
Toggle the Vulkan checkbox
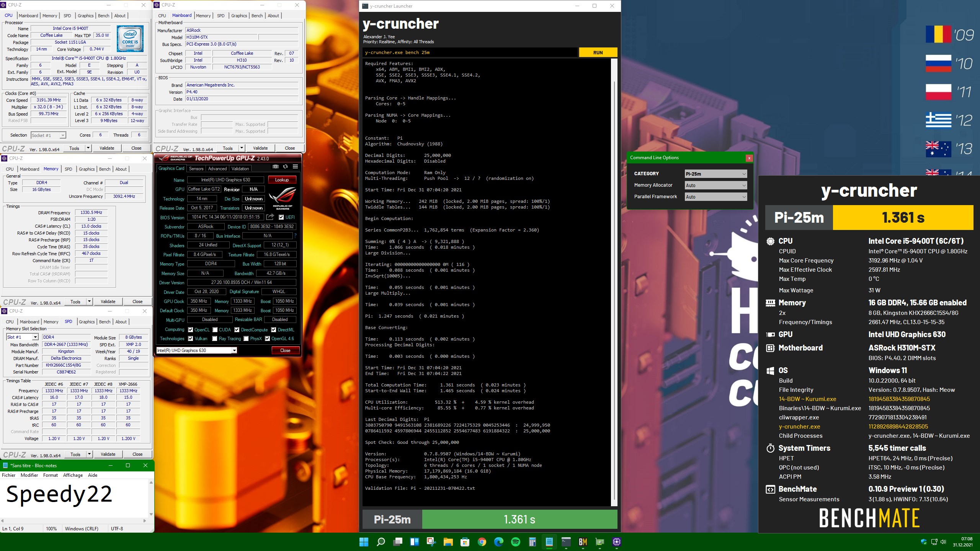190,339
